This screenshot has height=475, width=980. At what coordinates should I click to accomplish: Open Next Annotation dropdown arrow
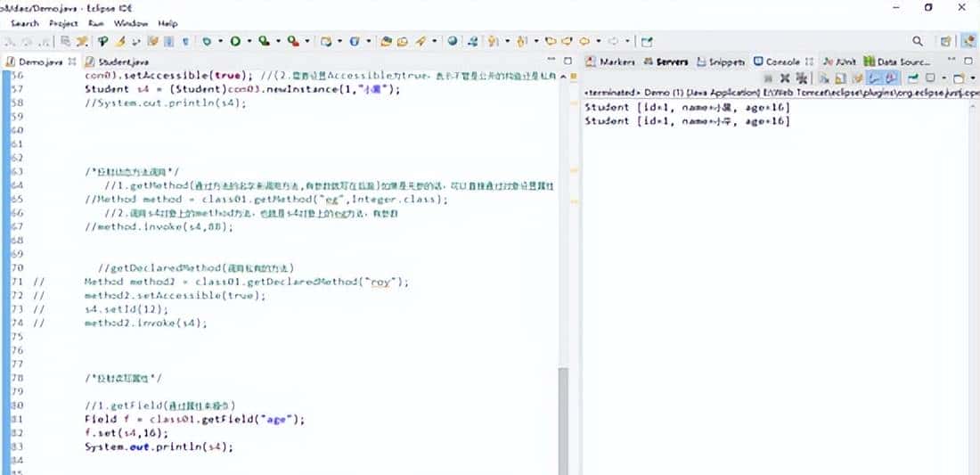(x=508, y=41)
